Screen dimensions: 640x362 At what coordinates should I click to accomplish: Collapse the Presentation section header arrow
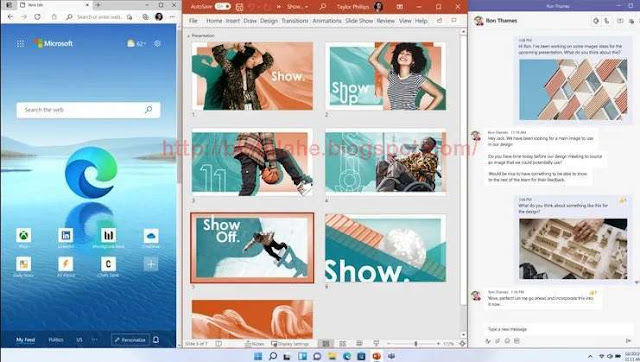click(x=189, y=36)
